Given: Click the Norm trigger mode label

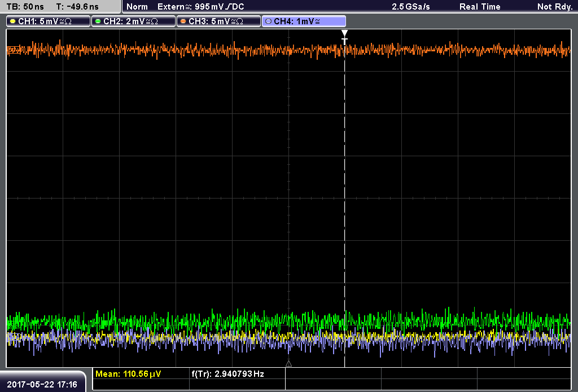Looking at the screenshot, I should click(x=137, y=7).
